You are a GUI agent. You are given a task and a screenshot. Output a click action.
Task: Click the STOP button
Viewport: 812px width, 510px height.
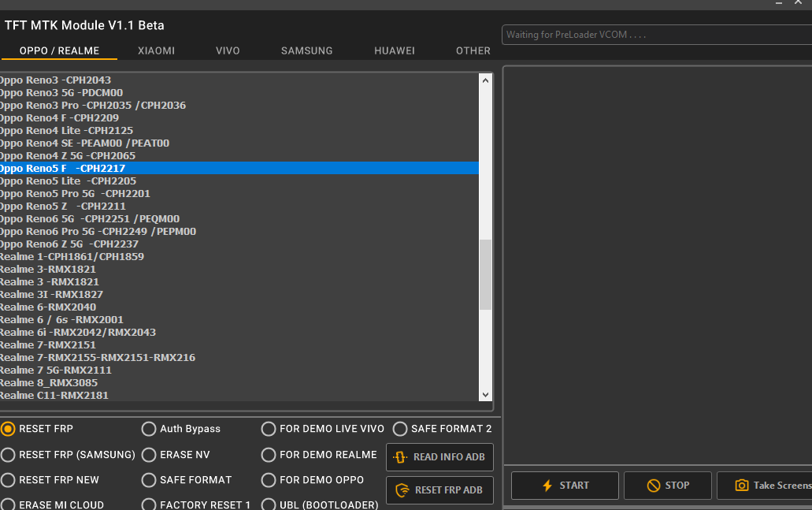point(668,486)
